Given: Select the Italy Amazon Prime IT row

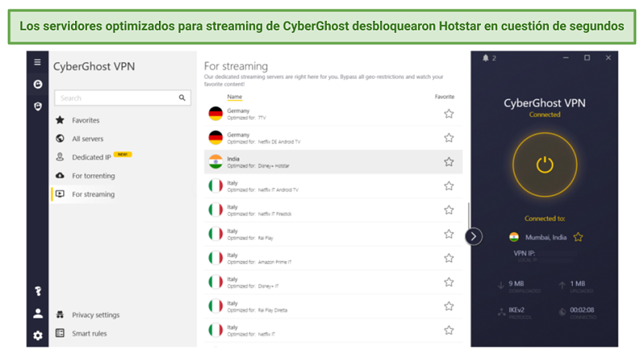Looking at the screenshot, I should [x=333, y=258].
